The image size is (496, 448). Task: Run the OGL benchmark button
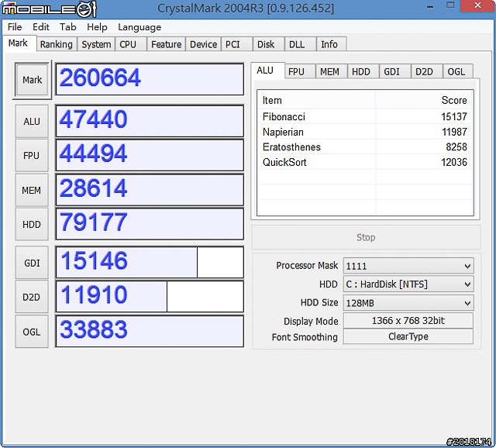pos(32,332)
